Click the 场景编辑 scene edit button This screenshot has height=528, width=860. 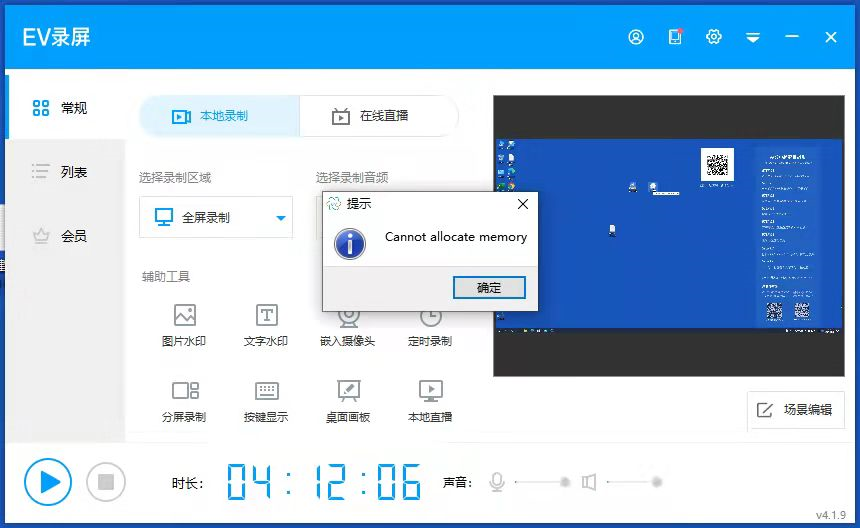click(x=796, y=410)
